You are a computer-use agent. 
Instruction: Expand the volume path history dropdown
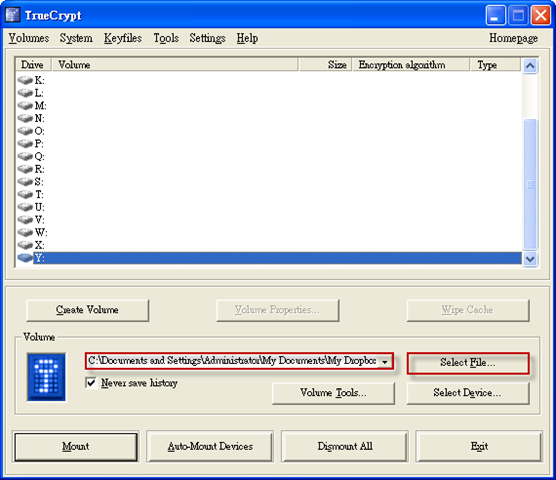click(385, 362)
